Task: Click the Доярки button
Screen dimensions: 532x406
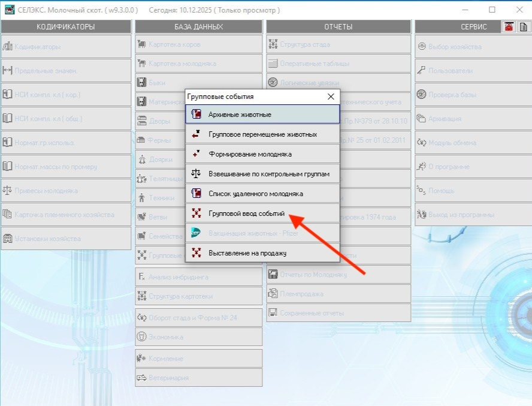Action: point(160,160)
